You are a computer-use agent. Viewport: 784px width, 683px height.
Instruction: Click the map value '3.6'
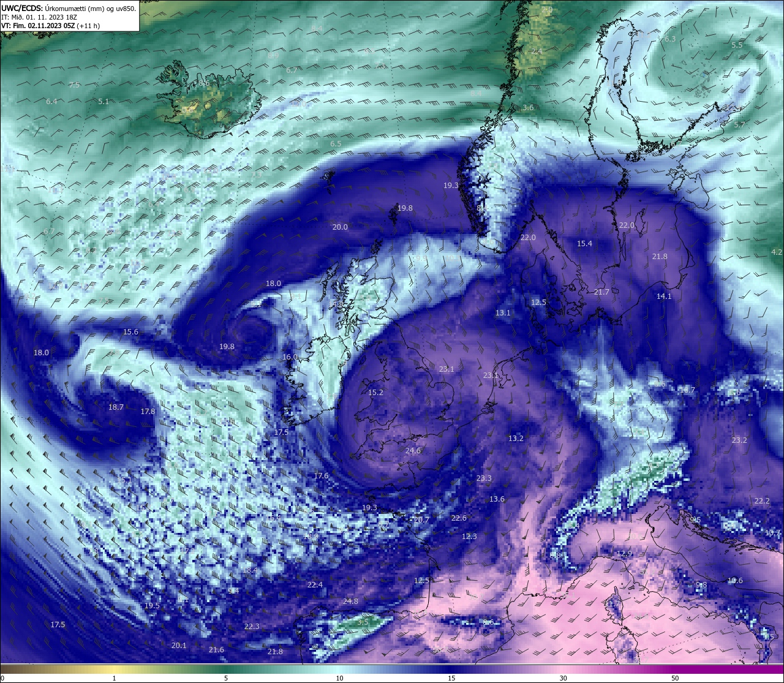pos(528,107)
